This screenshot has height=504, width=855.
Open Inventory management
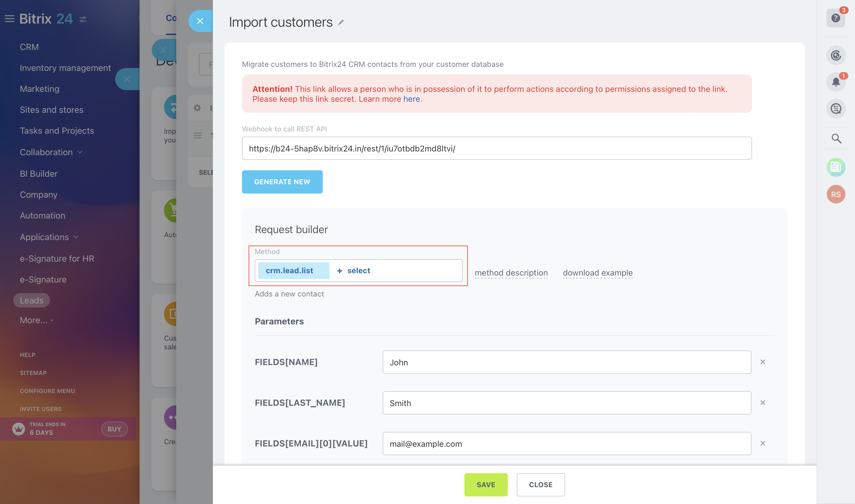[65, 68]
